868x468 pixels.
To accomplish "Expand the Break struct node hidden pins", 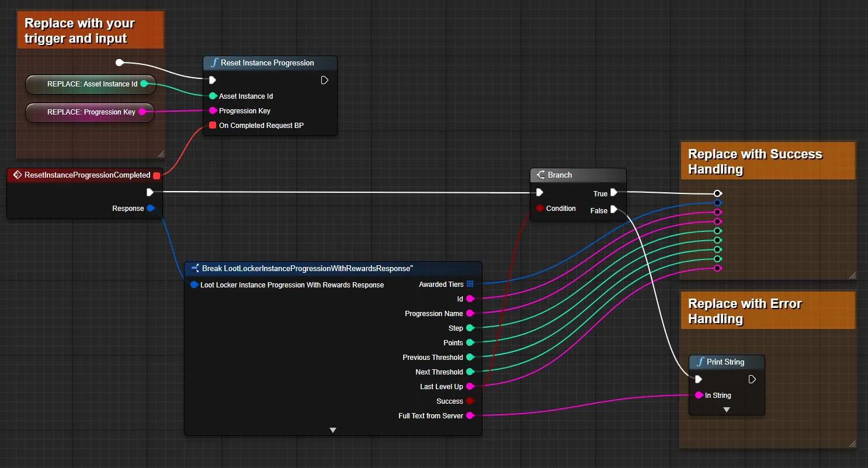I will coord(333,430).
